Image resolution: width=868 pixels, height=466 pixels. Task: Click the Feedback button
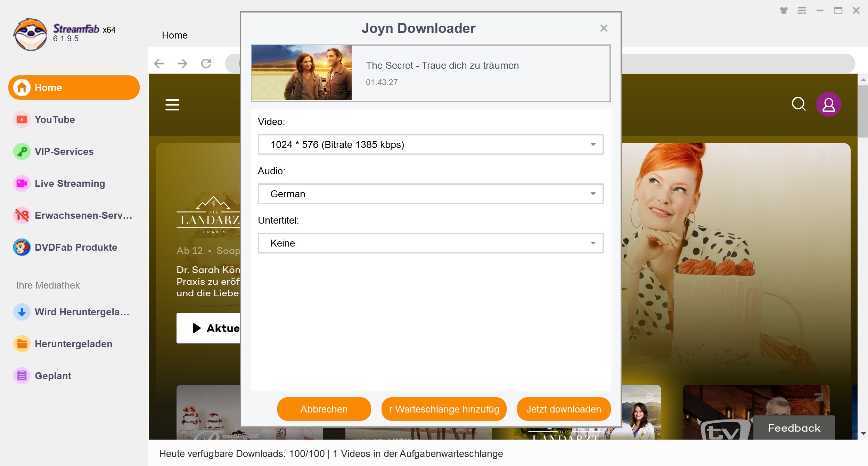coord(794,428)
